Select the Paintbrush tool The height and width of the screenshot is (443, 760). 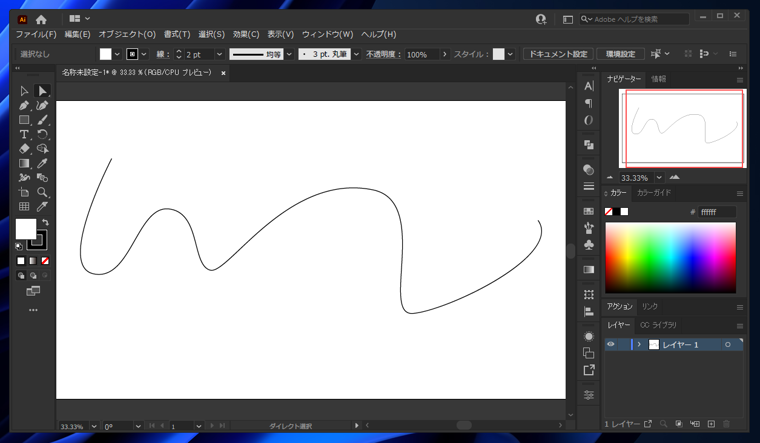click(x=42, y=120)
